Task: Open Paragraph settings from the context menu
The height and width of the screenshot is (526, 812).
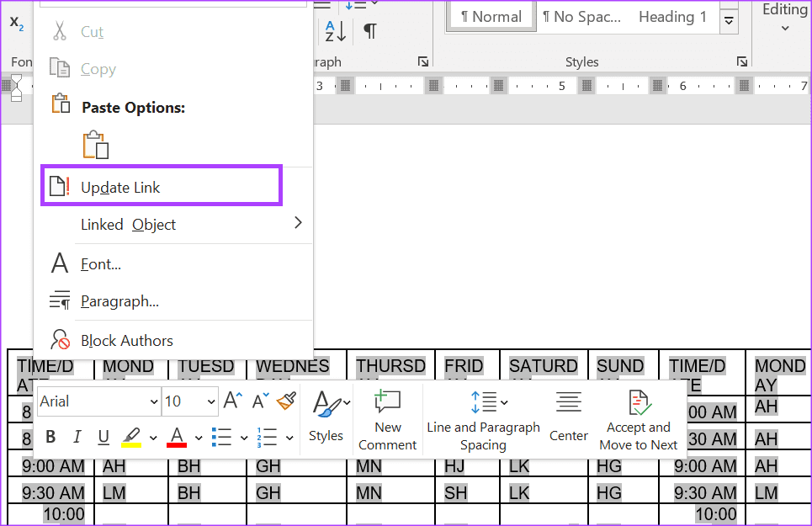Action: click(119, 300)
